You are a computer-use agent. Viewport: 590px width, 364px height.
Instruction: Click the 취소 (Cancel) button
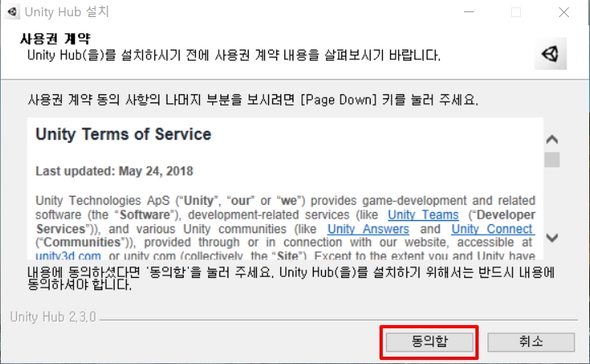[531, 342]
